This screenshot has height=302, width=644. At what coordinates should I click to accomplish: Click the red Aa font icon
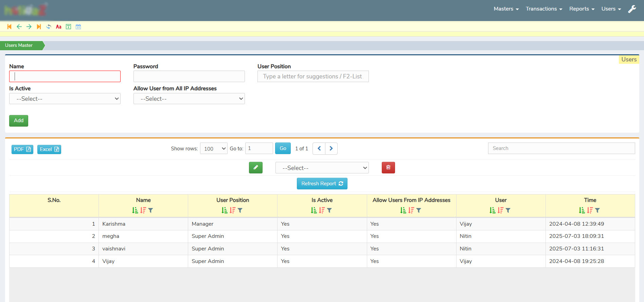pyautogui.click(x=58, y=27)
